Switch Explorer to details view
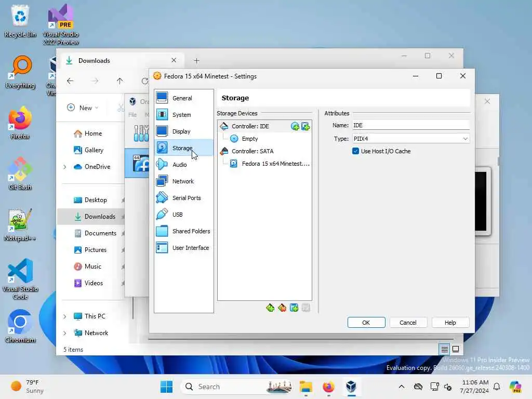This screenshot has width=532, height=399. click(x=445, y=349)
